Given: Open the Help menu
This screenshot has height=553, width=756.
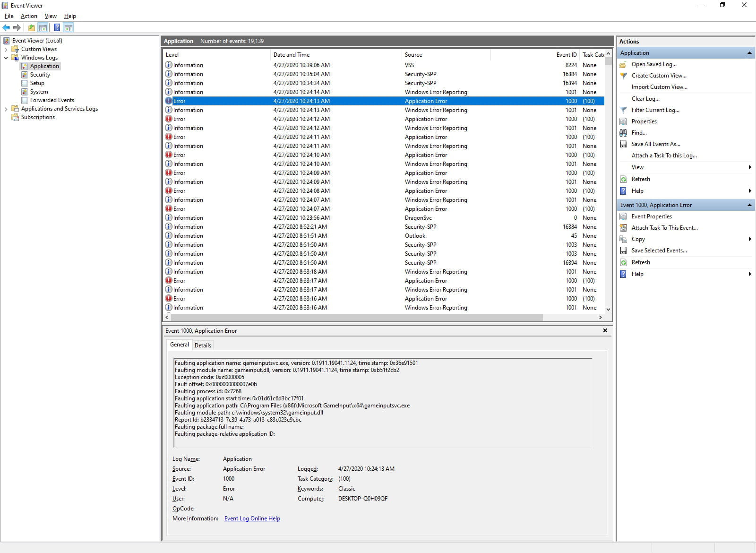Looking at the screenshot, I should click(x=70, y=16).
